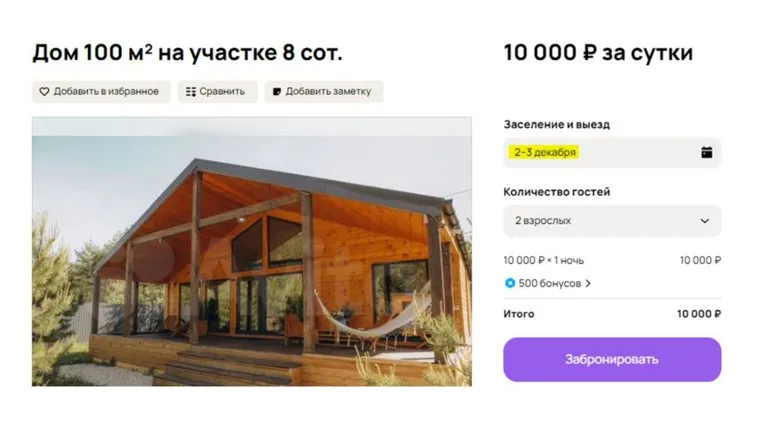
Task: Click the Заселение и выезд label
Action: tap(556, 125)
